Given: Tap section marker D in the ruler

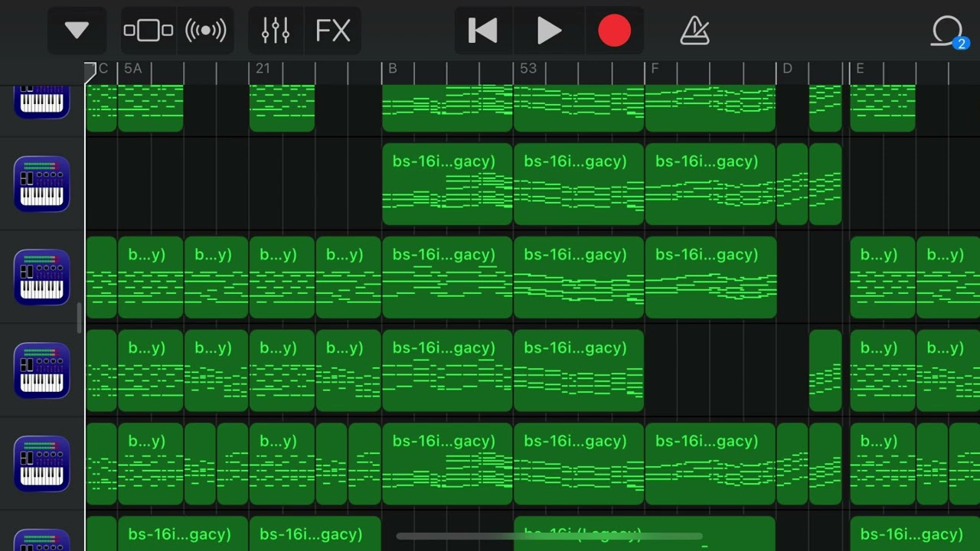Looking at the screenshot, I should pos(786,69).
